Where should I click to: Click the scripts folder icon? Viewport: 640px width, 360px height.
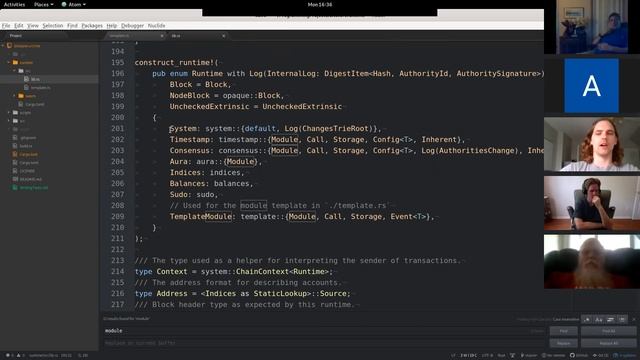[16, 112]
